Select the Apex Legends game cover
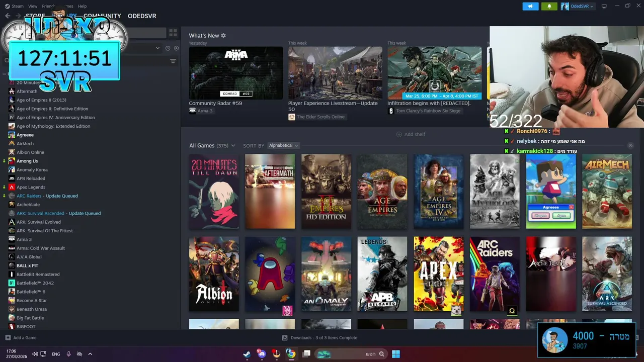The height and width of the screenshot is (362, 644). tap(439, 274)
